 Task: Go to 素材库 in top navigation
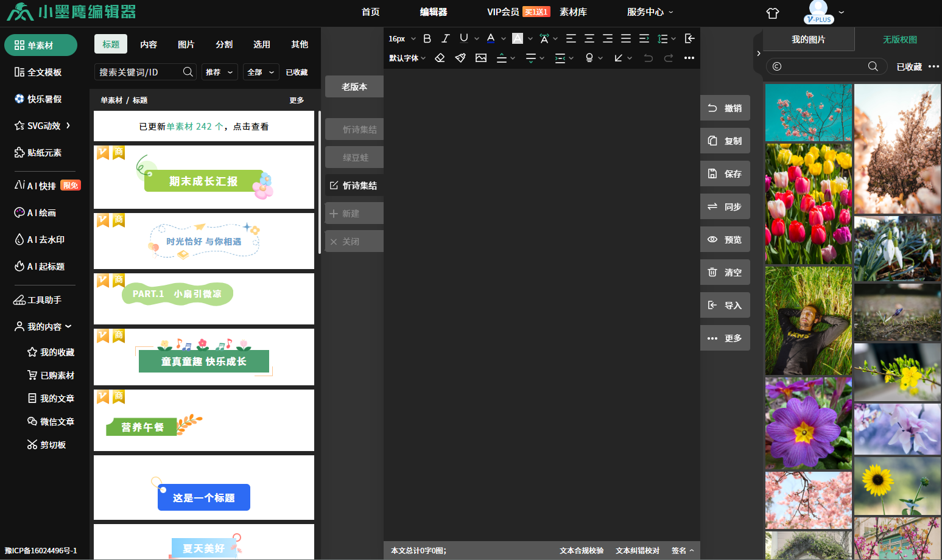(573, 12)
